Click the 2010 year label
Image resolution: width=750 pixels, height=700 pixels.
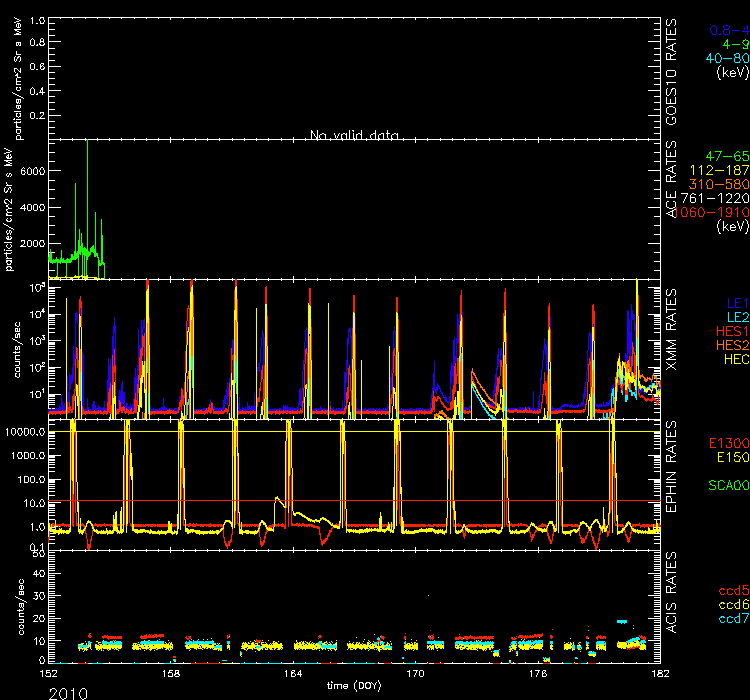point(68,691)
